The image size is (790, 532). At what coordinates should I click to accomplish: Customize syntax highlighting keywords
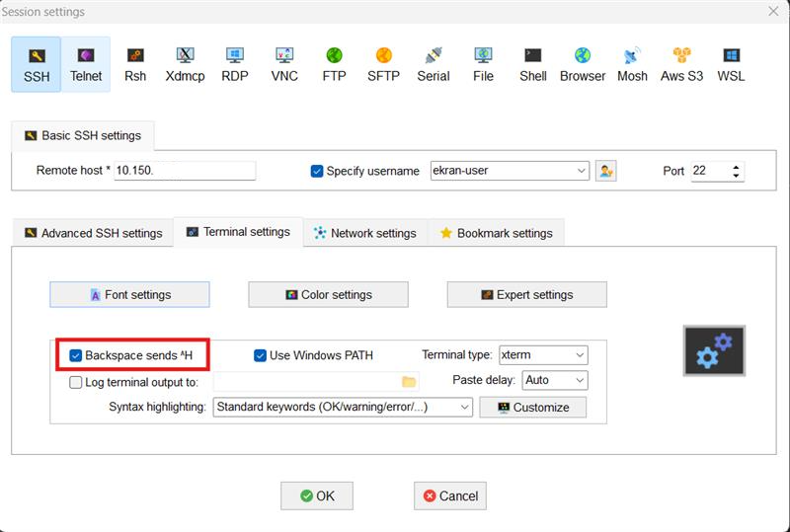tap(532, 407)
